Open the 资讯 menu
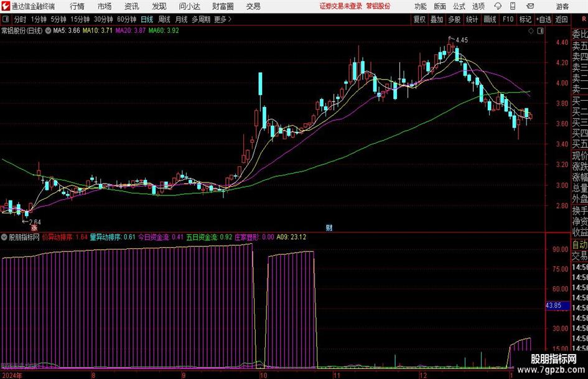The width and height of the screenshot is (588, 379). 132,6
